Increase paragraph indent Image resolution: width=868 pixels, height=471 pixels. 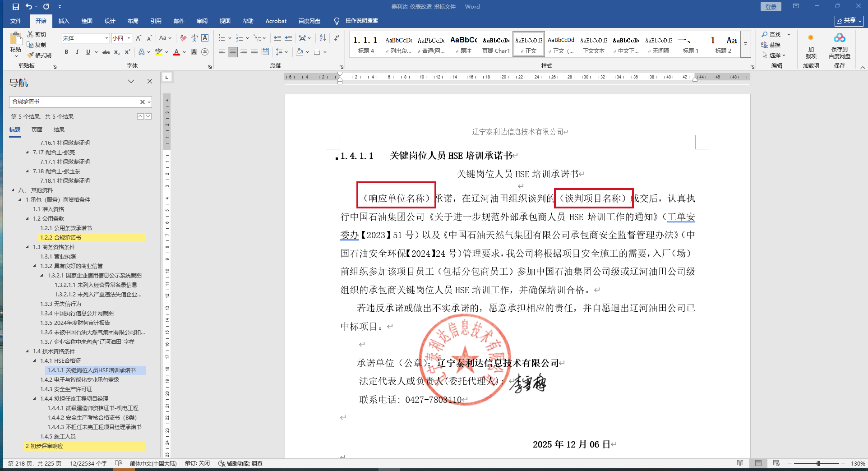click(288, 38)
